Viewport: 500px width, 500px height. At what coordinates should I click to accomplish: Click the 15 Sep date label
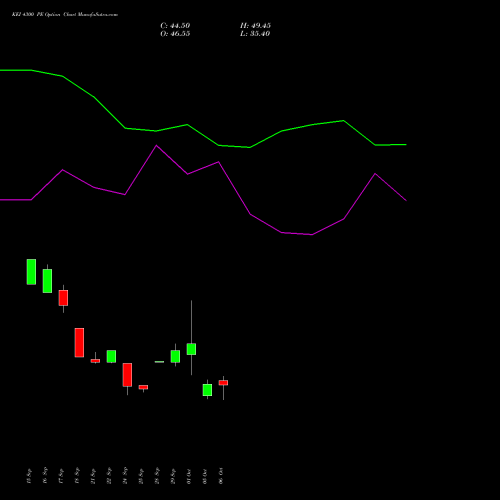point(29,476)
